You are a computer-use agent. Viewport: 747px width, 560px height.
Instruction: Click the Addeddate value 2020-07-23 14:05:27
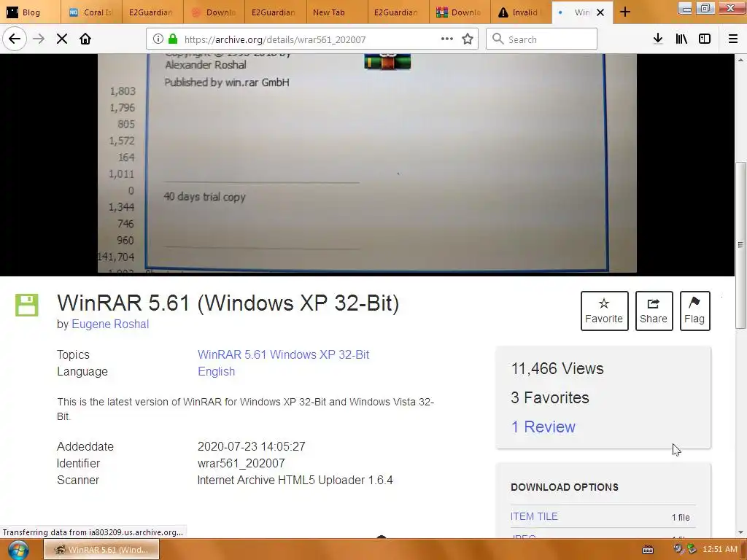(x=251, y=447)
